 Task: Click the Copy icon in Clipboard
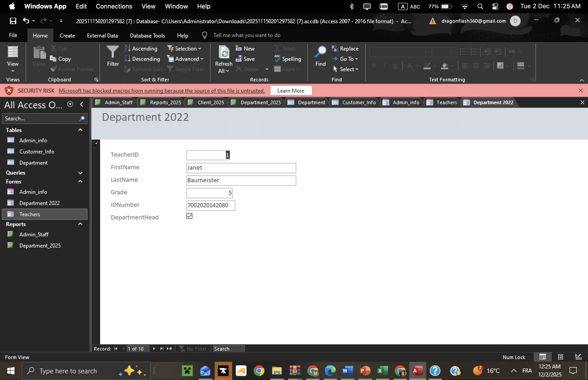click(x=53, y=59)
